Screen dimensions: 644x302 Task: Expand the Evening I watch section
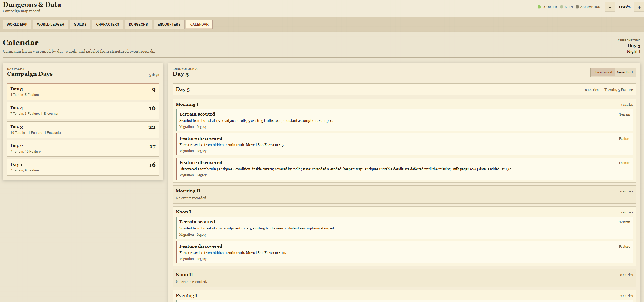(x=404, y=296)
